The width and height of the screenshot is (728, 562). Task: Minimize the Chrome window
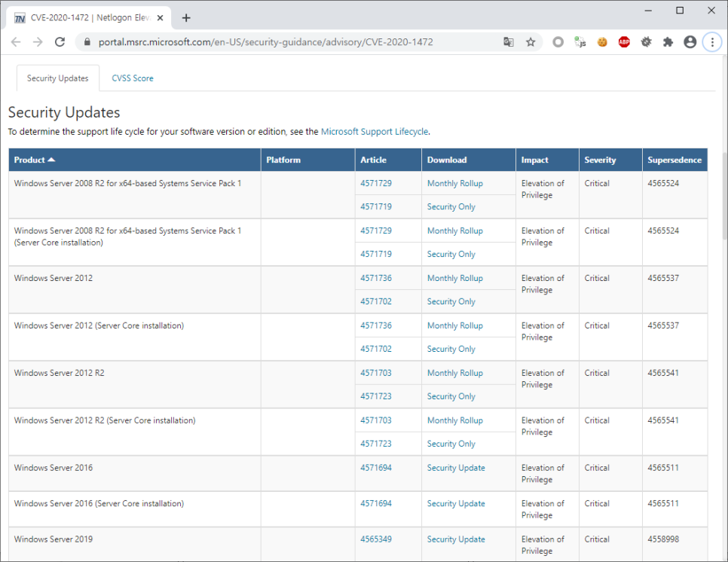pos(648,11)
